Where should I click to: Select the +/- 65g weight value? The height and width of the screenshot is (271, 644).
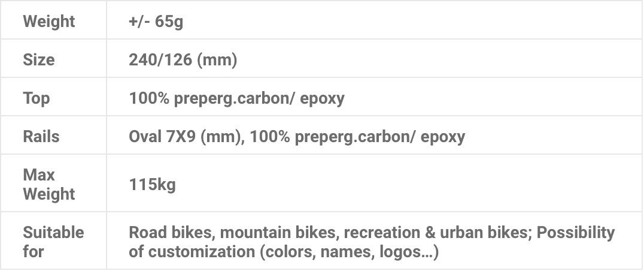(156, 22)
